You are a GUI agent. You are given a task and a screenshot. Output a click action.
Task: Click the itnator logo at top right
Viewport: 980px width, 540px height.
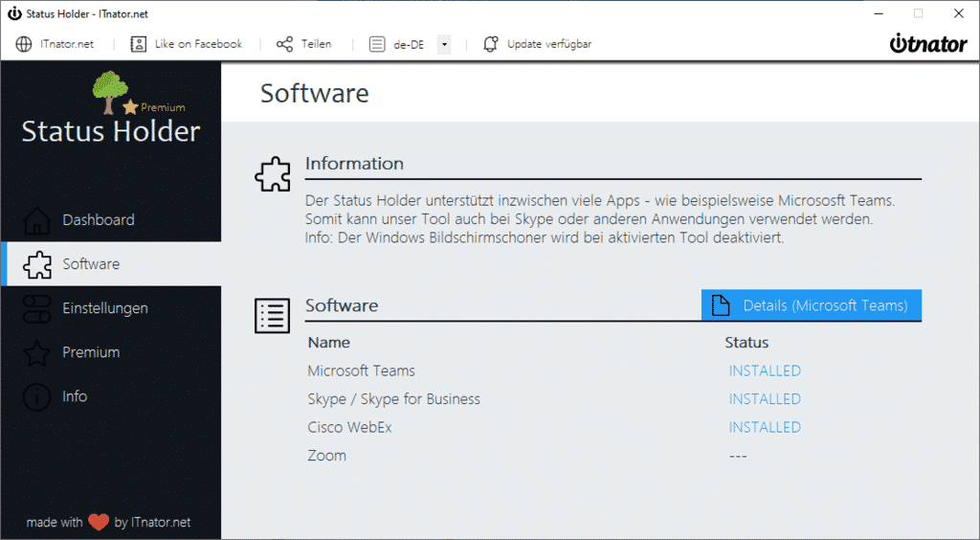[928, 42]
